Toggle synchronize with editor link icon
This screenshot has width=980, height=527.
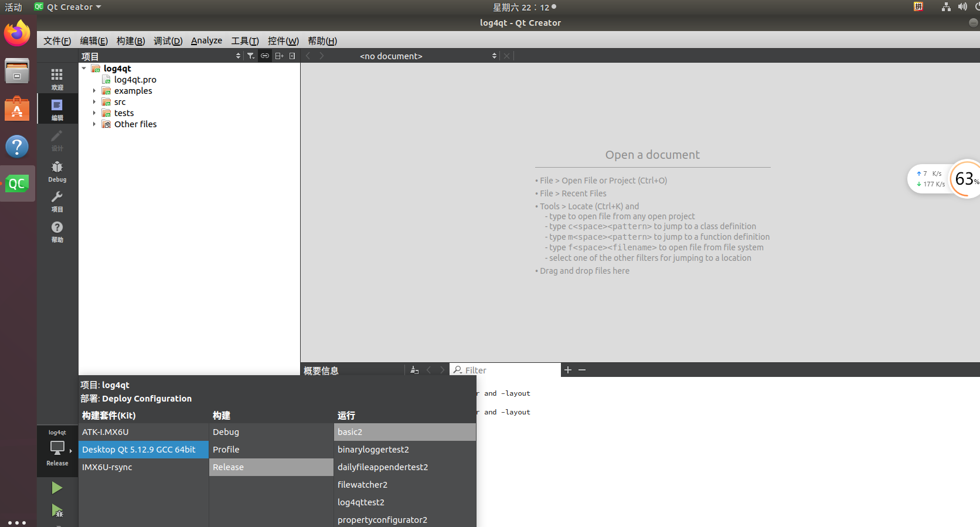pyautogui.click(x=265, y=56)
